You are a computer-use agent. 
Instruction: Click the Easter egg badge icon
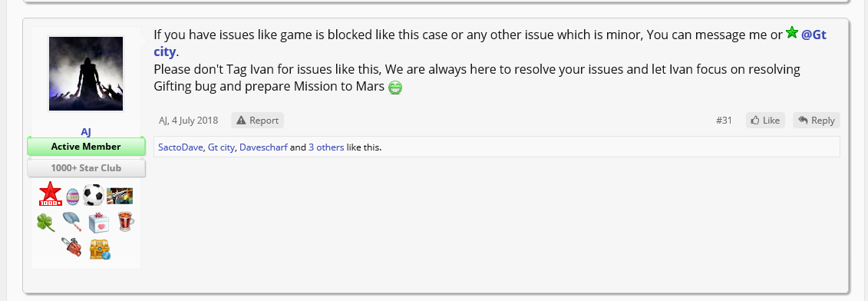(72, 197)
